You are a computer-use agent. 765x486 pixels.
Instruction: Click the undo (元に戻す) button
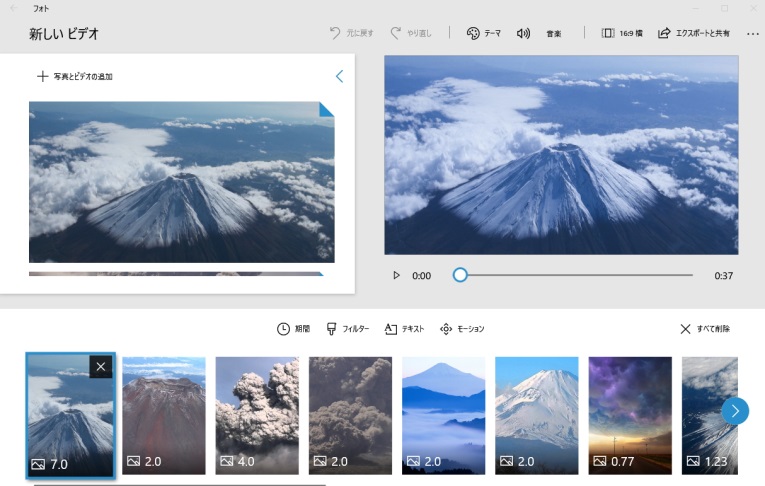(x=351, y=33)
